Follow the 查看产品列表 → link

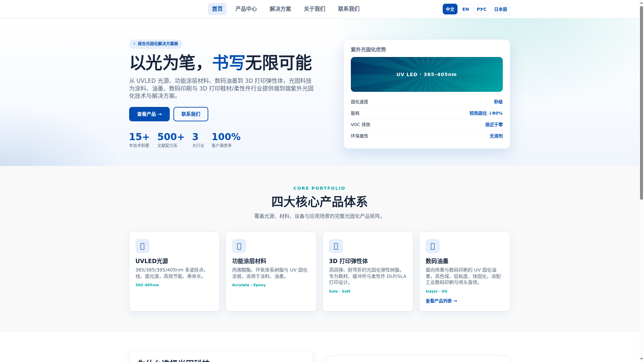[x=441, y=301]
